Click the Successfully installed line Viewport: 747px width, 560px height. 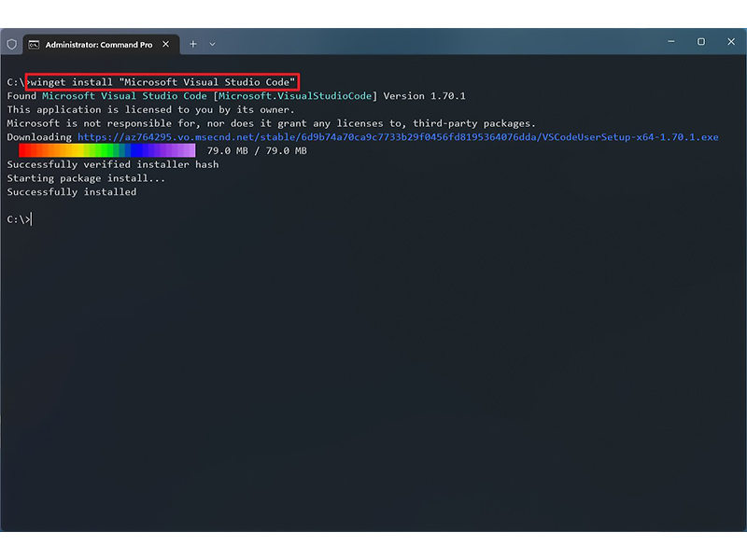pyautogui.click(x=72, y=192)
